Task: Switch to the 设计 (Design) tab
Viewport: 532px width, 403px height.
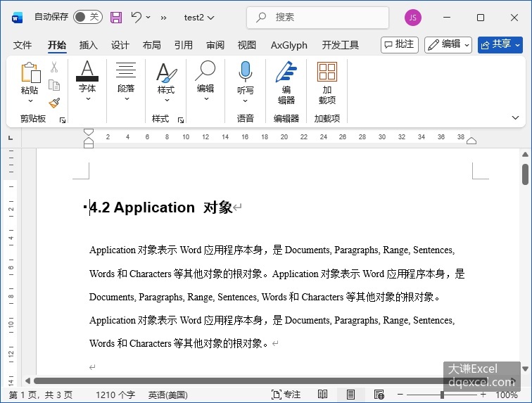Action: point(120,45)
